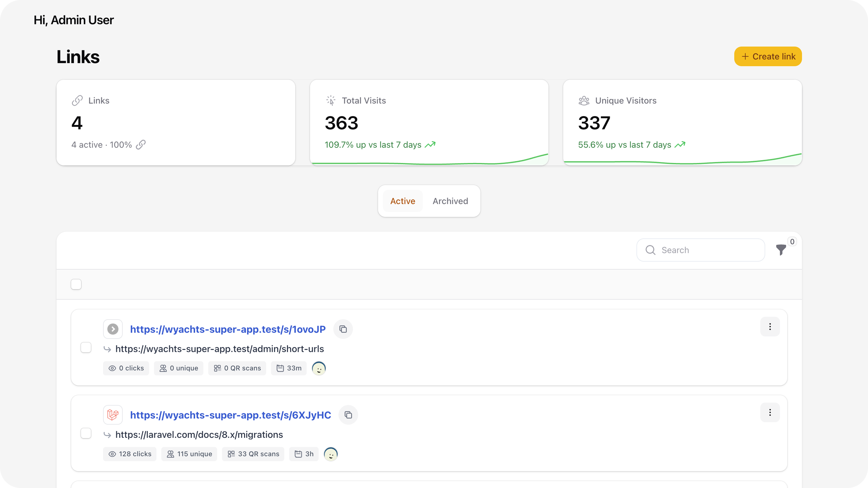
Task: Switch to the Active tab
Action: (402, 201)
